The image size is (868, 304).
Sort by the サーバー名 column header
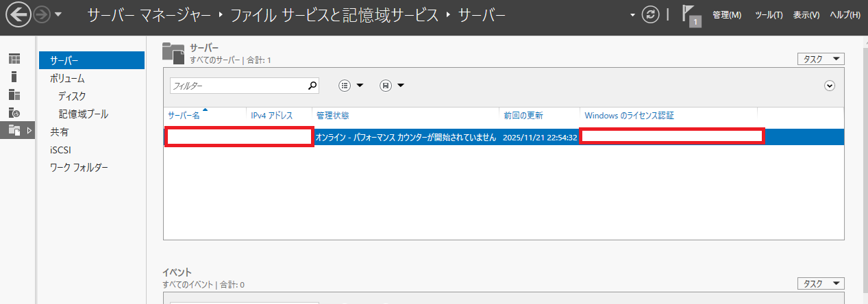pyautogui.click(x=184, y=116)
